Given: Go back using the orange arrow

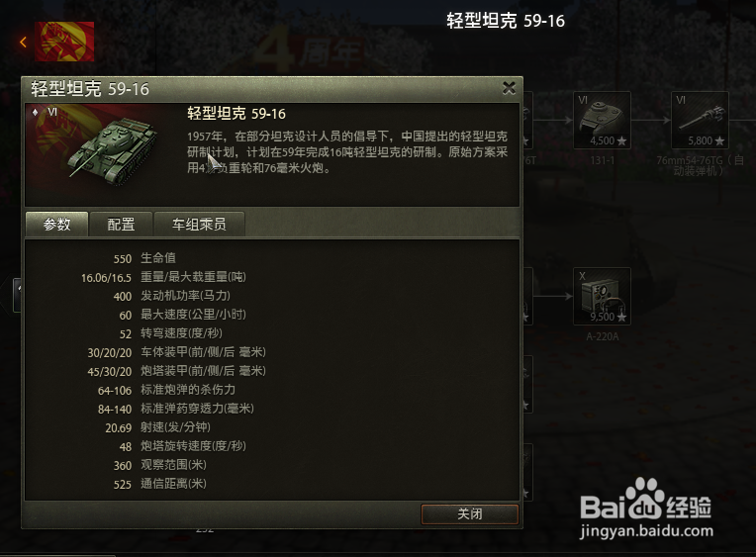Looking at the screenshot, I should click(23, 43).
